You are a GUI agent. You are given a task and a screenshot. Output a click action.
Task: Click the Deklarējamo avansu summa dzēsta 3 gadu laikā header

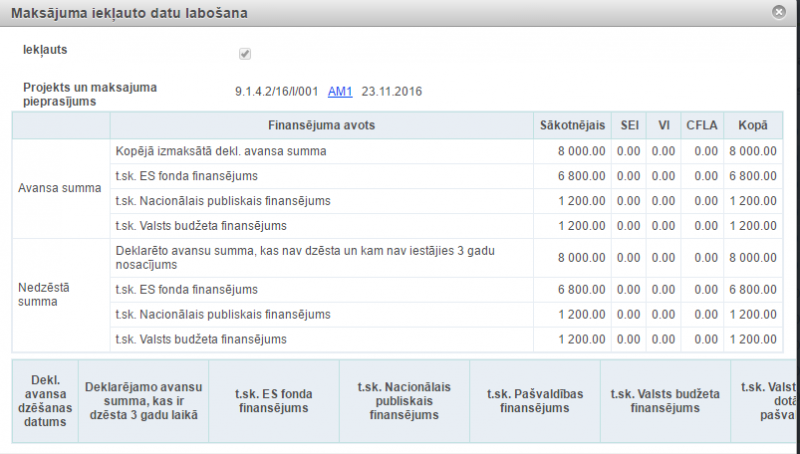[142, 401]
